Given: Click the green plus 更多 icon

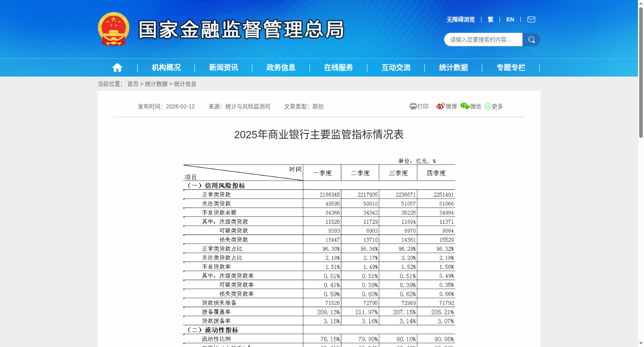Looking at the screenshot, I should coord(488,106).
